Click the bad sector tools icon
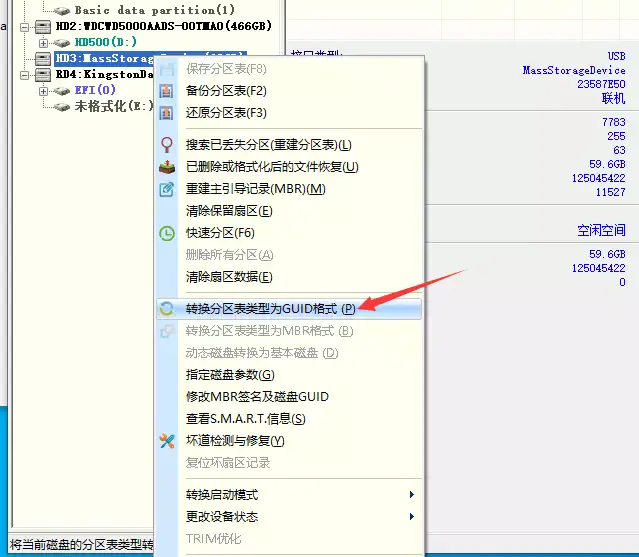 point(167,441)
